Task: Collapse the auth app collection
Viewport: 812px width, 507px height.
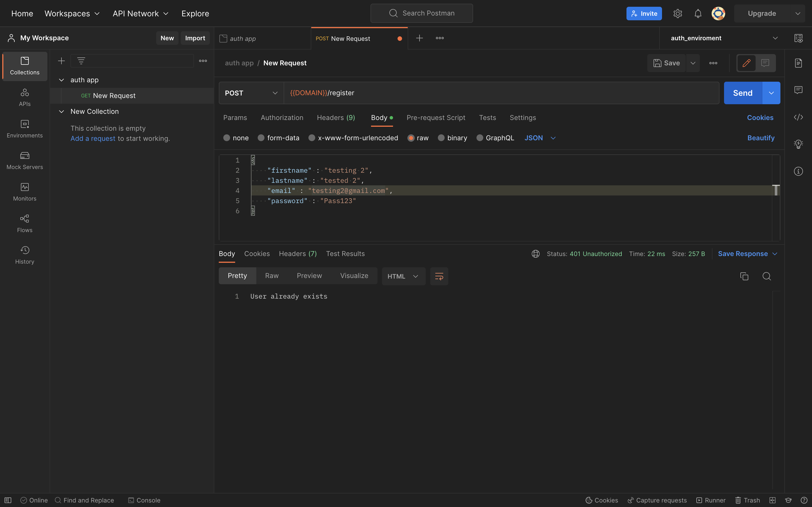Action: (x=61, y=80)
